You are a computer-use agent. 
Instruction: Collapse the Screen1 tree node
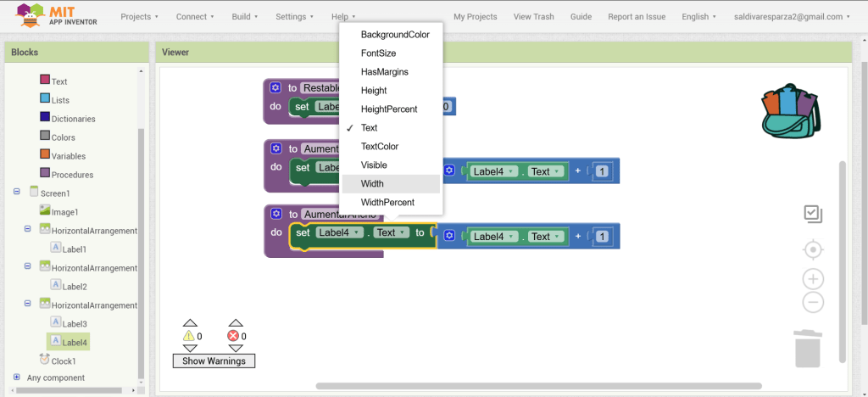pyautogui.click(x=17, y=193)
